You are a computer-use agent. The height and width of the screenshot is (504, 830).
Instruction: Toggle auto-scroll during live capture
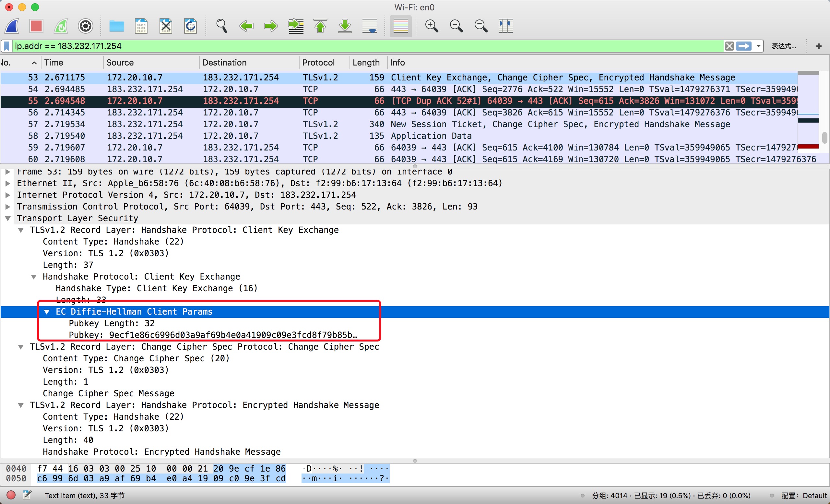click(x=370, y=26)
